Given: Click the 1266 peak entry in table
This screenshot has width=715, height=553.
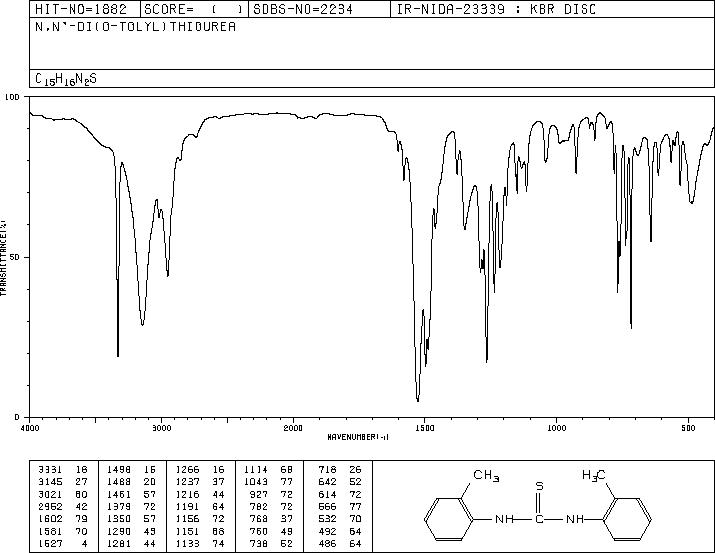Looking at the screenshot, I should 200,470.
